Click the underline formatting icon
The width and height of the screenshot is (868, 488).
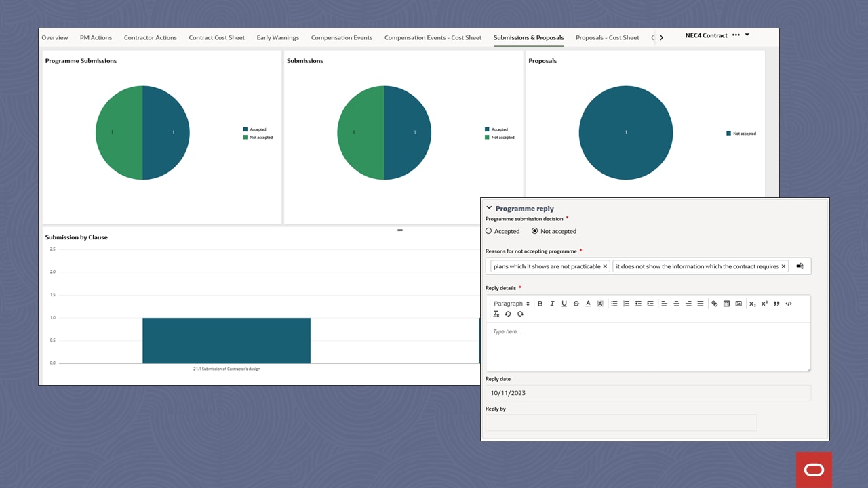tap(564, 304)
